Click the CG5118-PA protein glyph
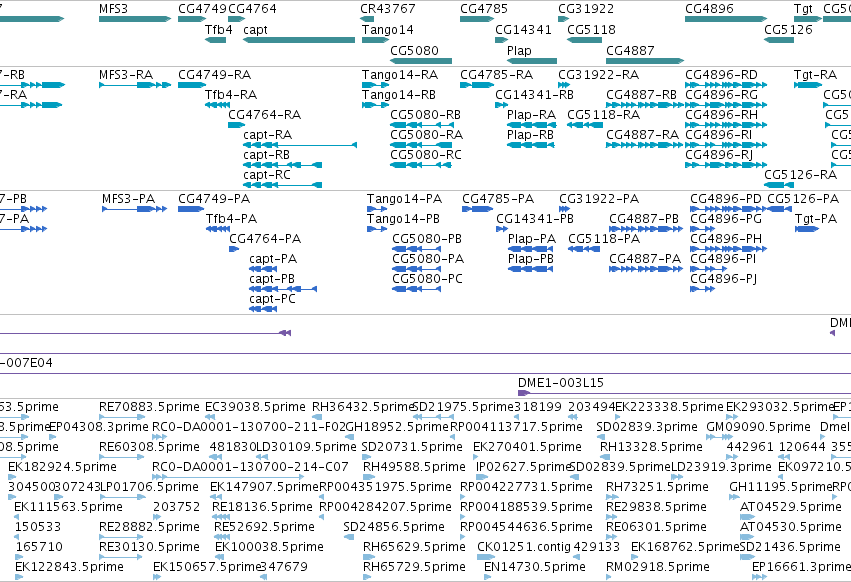 coord(584,249)
